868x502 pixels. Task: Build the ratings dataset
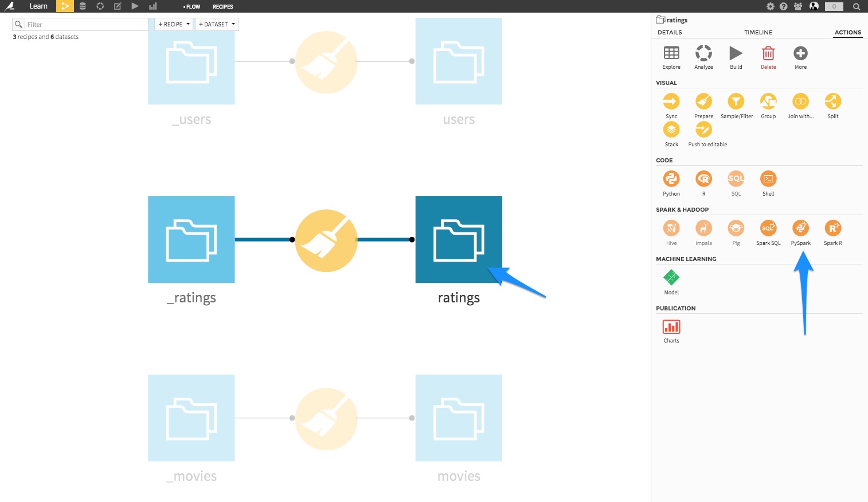click(x=736, y=56)
